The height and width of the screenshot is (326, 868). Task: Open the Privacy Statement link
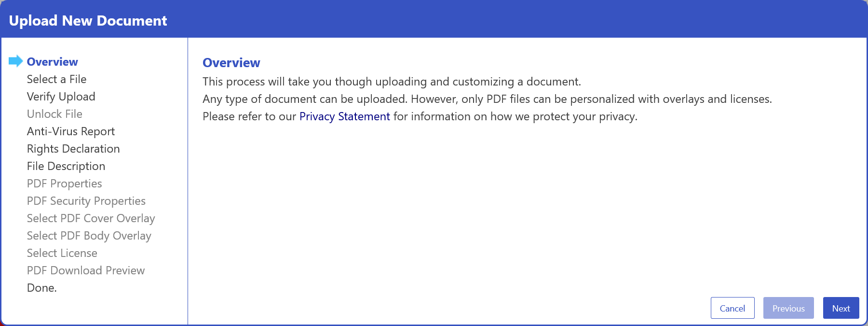click(344, 116)
